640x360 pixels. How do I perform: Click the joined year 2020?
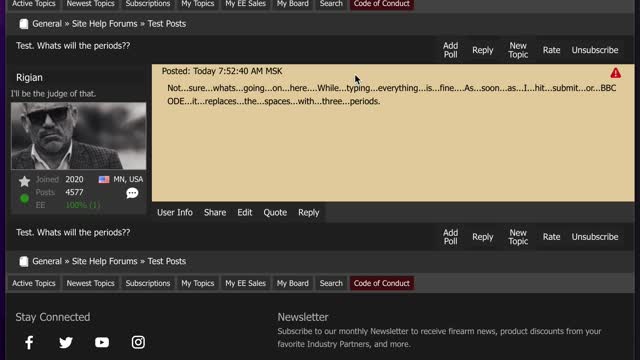point(74,180)
